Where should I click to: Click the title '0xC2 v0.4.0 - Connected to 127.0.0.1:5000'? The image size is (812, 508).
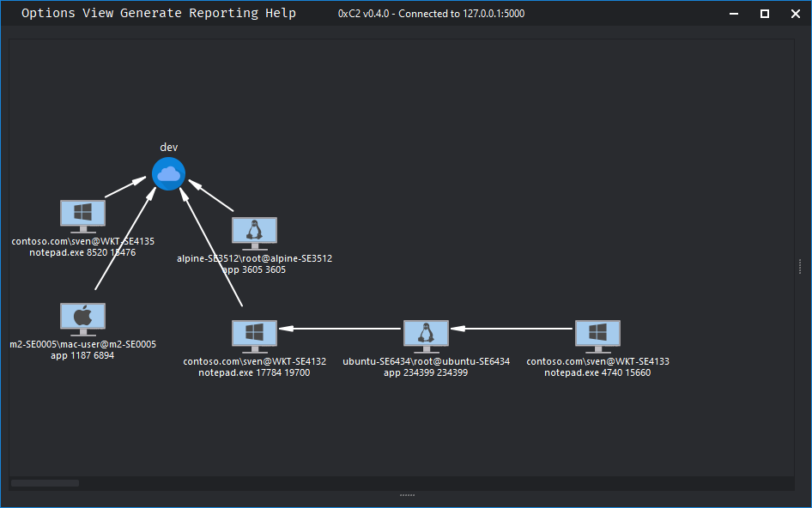432,14
